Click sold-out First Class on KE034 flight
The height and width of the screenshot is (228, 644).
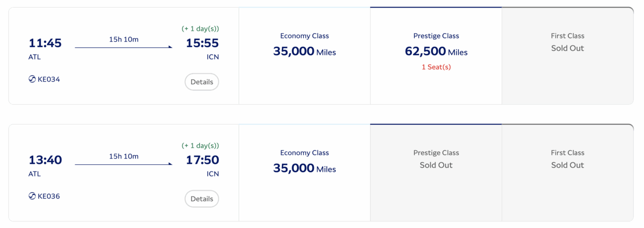[567, 42]
